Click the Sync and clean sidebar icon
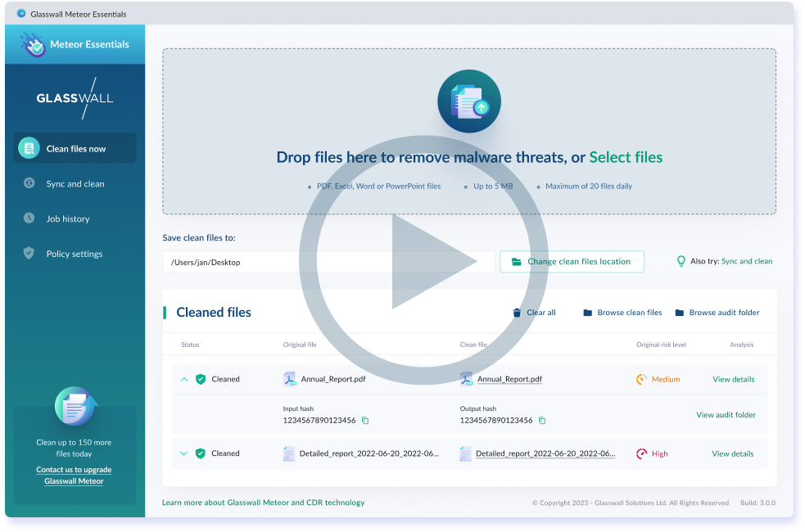805x532 pixels. tap(29, 183)
